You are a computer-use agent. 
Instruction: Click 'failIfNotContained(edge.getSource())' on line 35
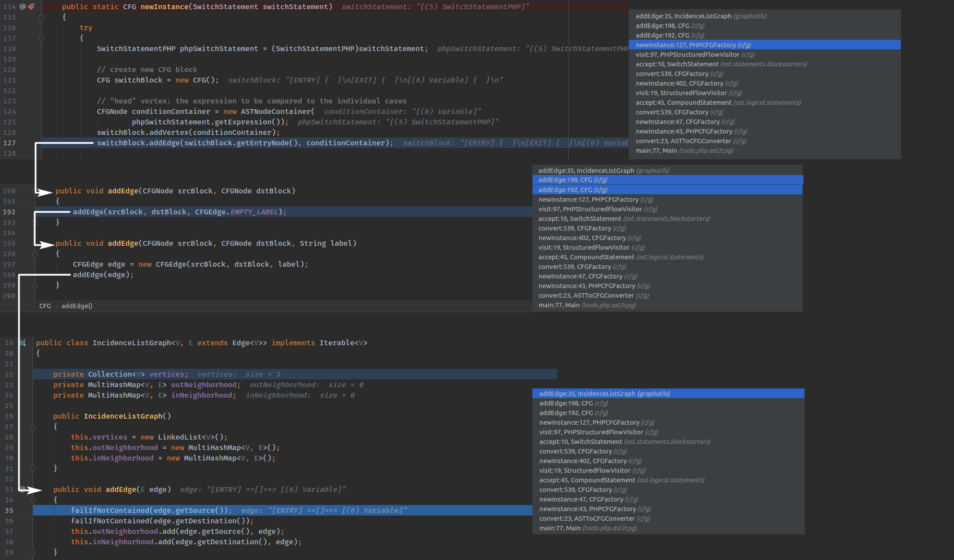coord(149,511)
